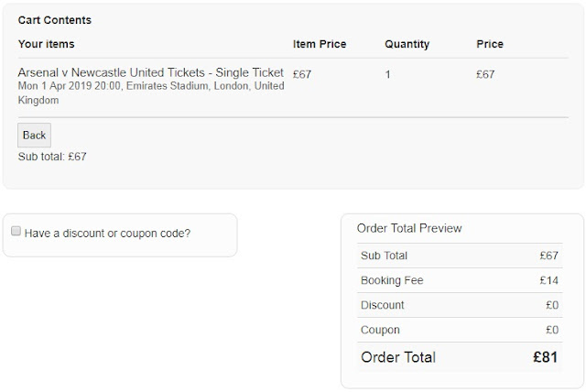The height and width of the screenshot is (392, 586).
Task: Click the Booking Fee row label
Action: [x=393, y=280]
